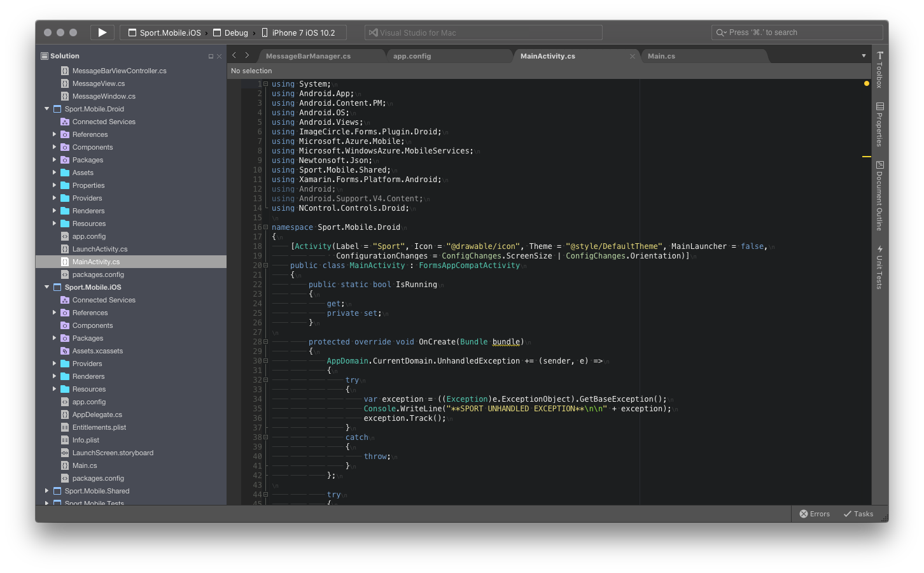Navigate forward using the right arrow icon

point(247,55)
